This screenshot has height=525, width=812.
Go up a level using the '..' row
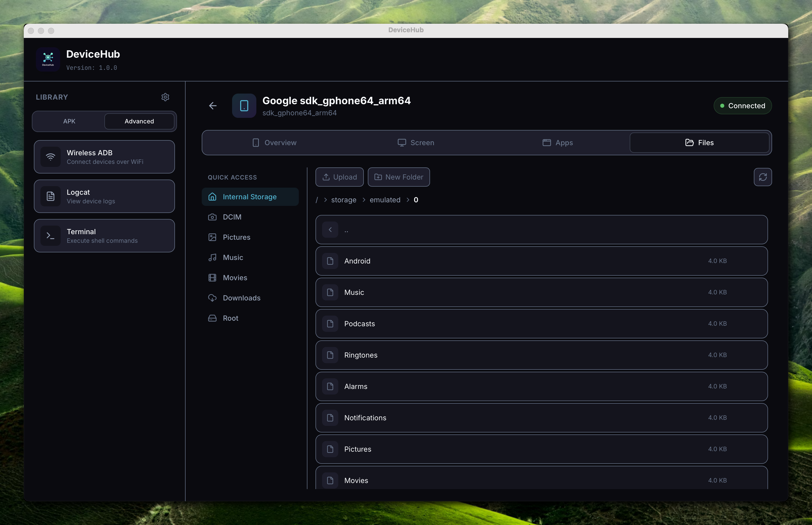(541, 230)
